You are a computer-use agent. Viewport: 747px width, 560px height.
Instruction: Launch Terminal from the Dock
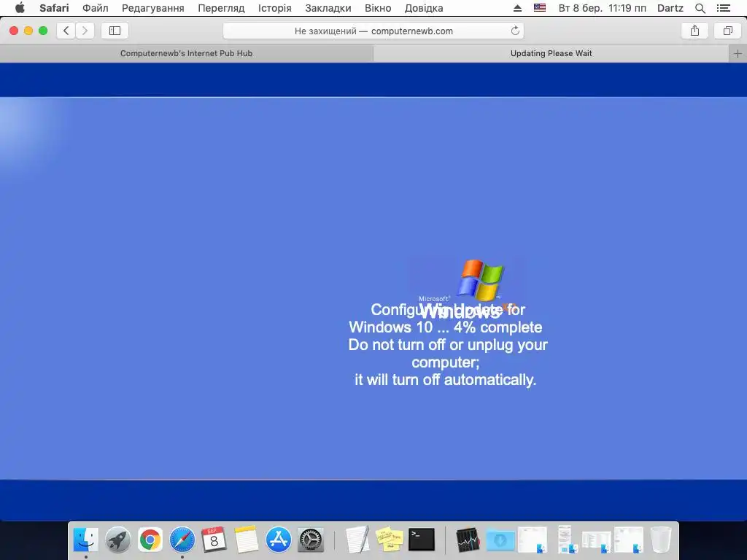[x=422, y=540]
